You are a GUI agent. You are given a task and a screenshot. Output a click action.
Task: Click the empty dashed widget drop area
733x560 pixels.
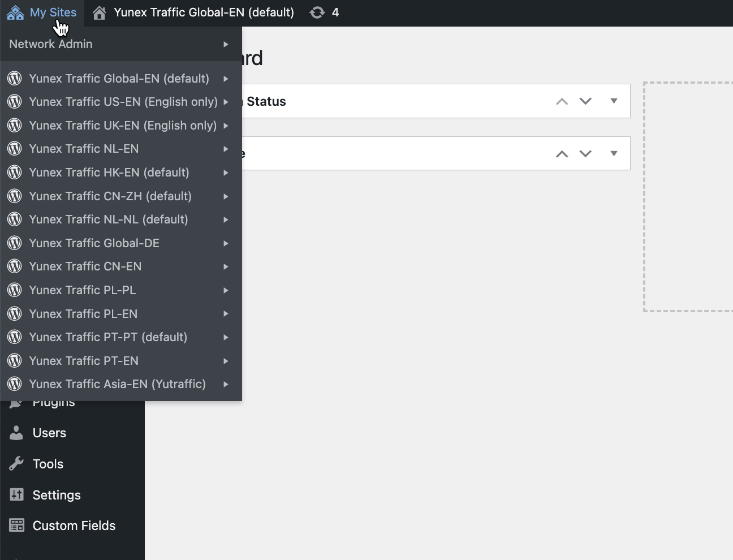pyautogui.click(x=688, y=197)
